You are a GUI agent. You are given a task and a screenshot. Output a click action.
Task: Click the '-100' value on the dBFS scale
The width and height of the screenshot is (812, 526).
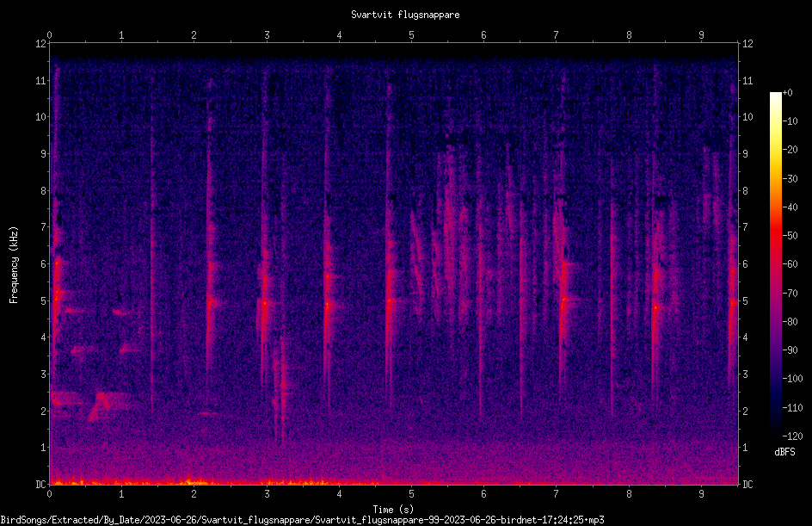(792, 379)
